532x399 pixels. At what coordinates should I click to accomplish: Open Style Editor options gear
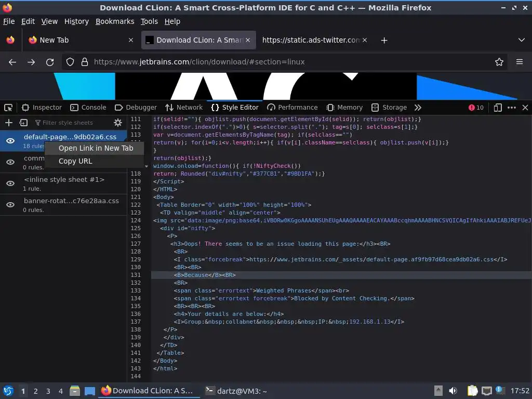(x=118, y=123)
